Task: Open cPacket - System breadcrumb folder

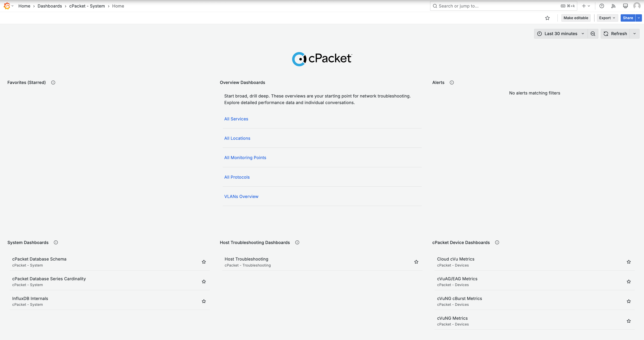Action: coord(87,6)
